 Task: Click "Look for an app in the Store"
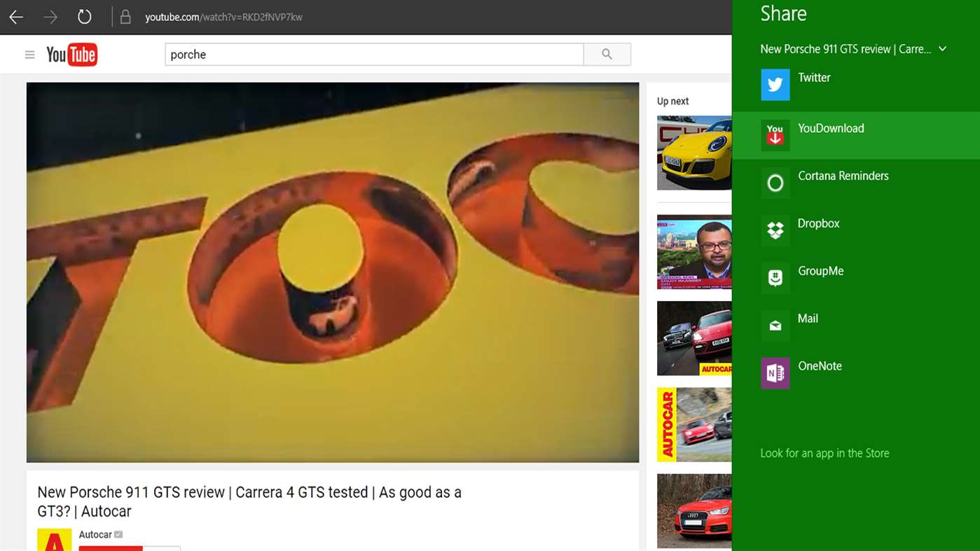tap(824, 453)
